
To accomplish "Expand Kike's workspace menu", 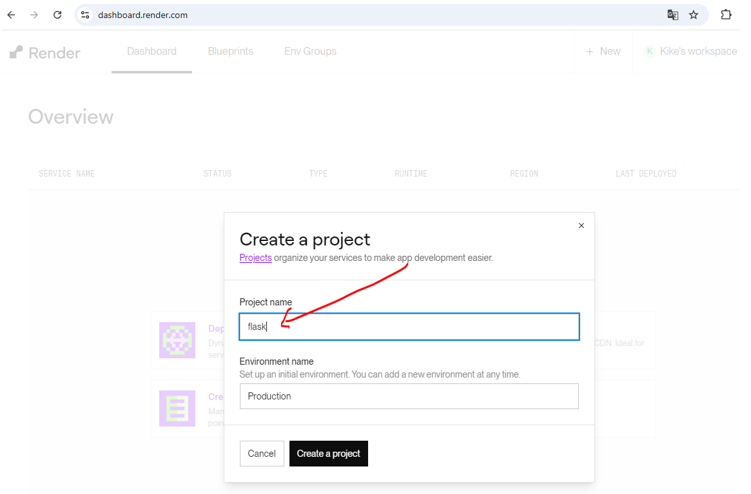I will [690, 51].
